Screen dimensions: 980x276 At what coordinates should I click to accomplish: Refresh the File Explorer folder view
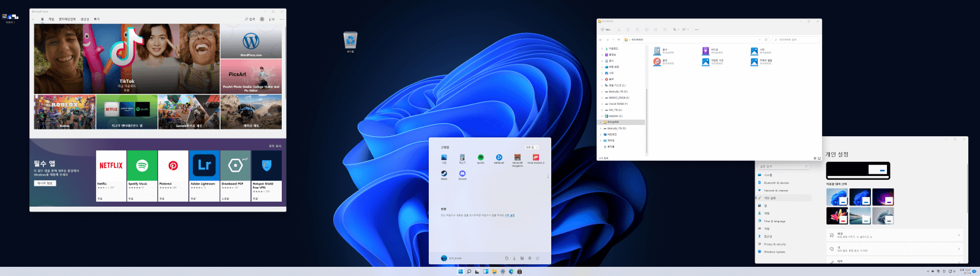766,40
